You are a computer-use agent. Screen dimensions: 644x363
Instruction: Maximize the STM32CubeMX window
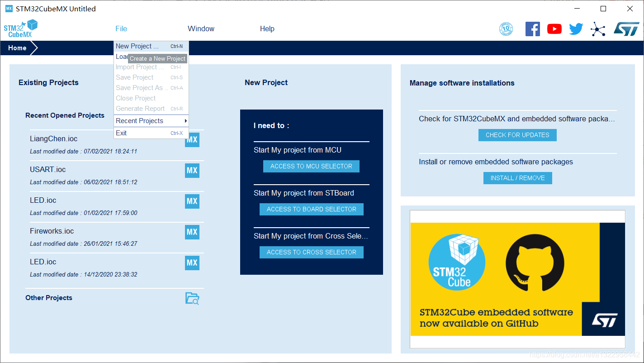[603, 9]
